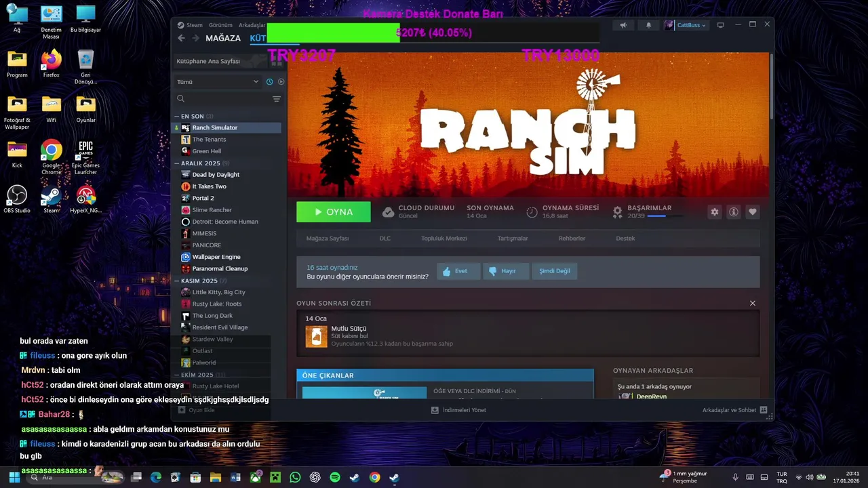Open Arkadaşlar ve Sohbet chat icon
The height and width of the screenshot is (488, 868).
point(764,410)
